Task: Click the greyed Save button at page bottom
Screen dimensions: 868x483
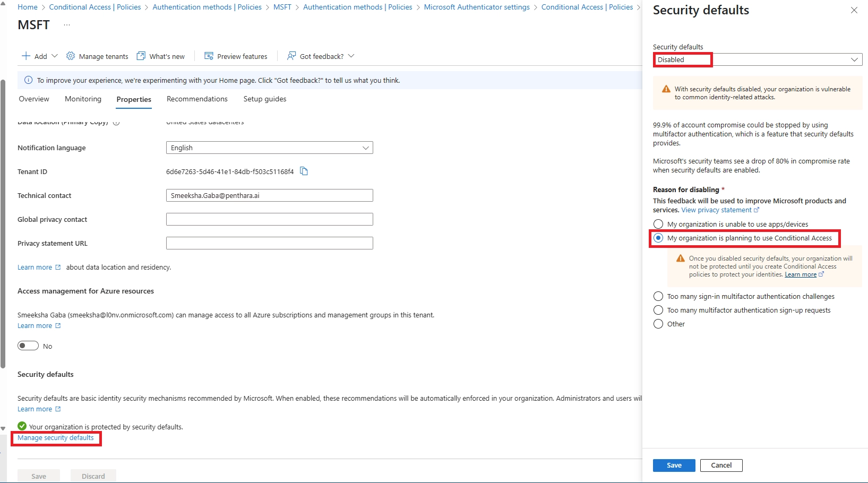Action: [x=39, y=476]
